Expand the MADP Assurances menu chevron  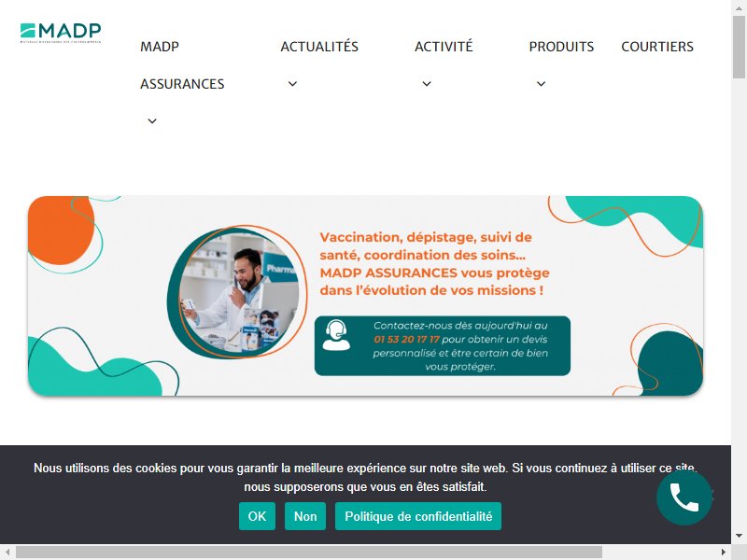[152, 121]
